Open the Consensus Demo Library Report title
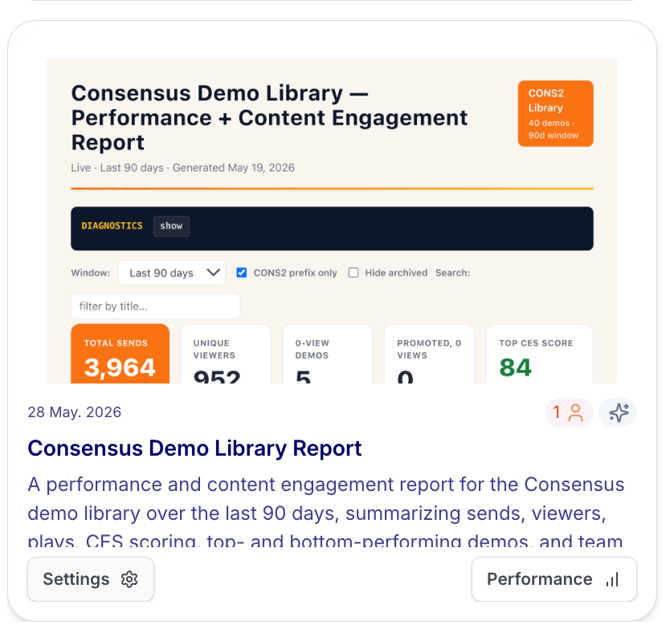670x637 pixels. (194, 449)
